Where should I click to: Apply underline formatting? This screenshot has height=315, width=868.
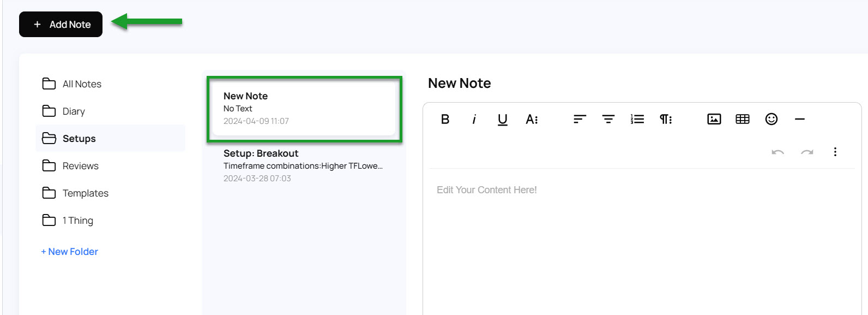tap(503, 119)
